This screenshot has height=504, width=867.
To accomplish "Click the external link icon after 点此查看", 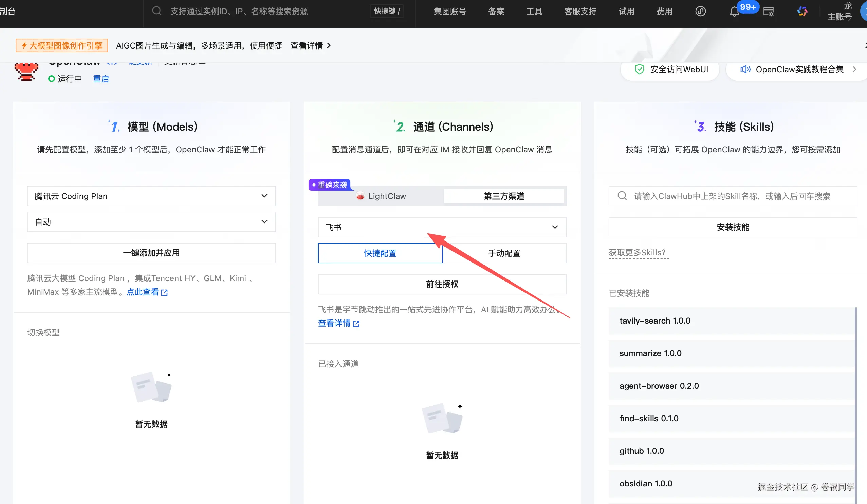I will tap(164, 293).
